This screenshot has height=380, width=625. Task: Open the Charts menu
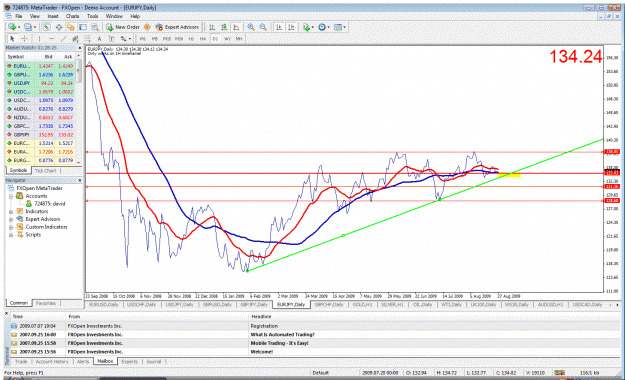(x=73, y=16)
